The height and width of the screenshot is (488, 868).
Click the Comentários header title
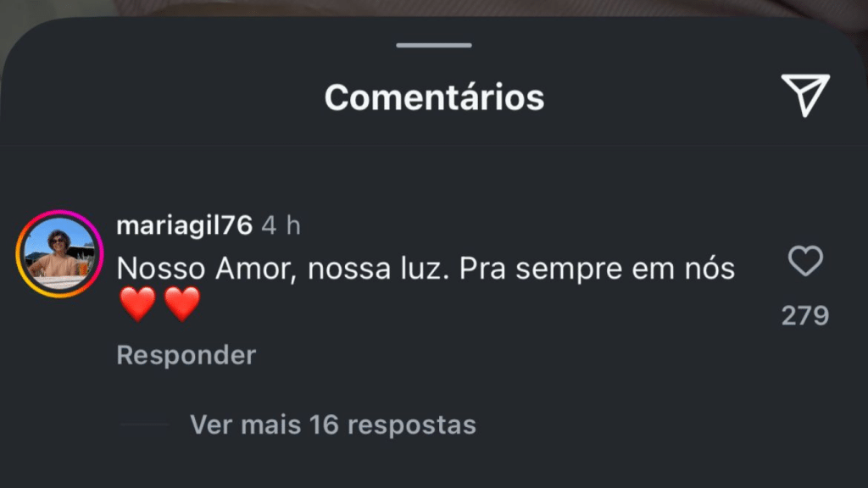[435, 97]
